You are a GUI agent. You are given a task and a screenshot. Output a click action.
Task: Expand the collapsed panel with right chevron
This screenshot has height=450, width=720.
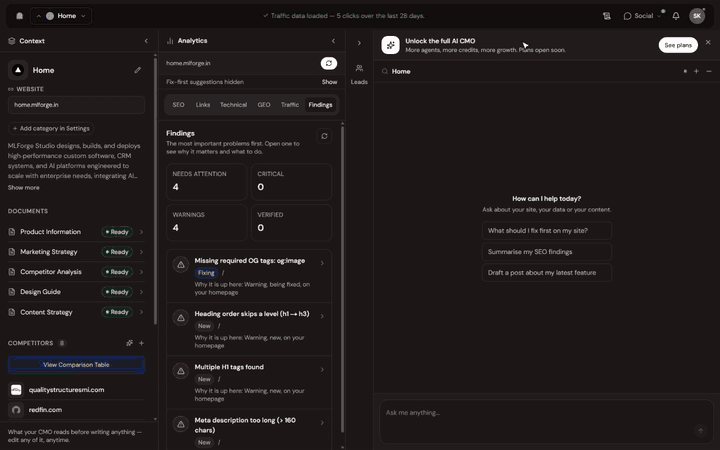tap(359, 43)
